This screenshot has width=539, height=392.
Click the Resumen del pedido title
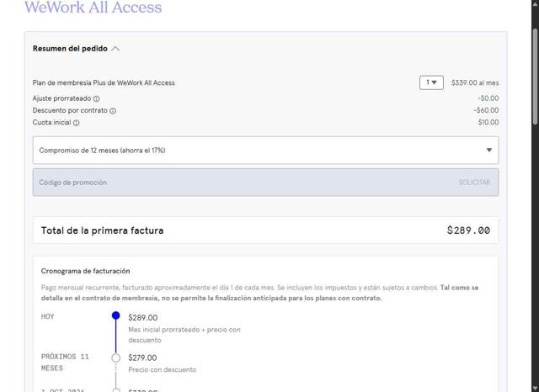70,49
